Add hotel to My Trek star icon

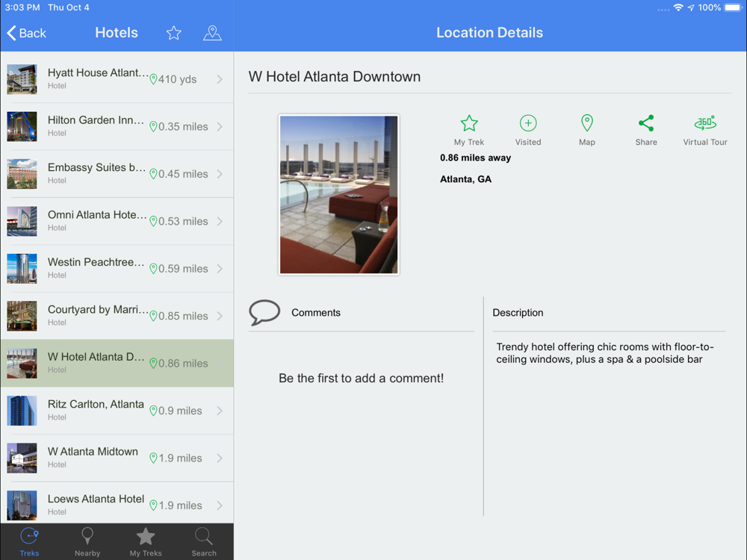(469, 123)
